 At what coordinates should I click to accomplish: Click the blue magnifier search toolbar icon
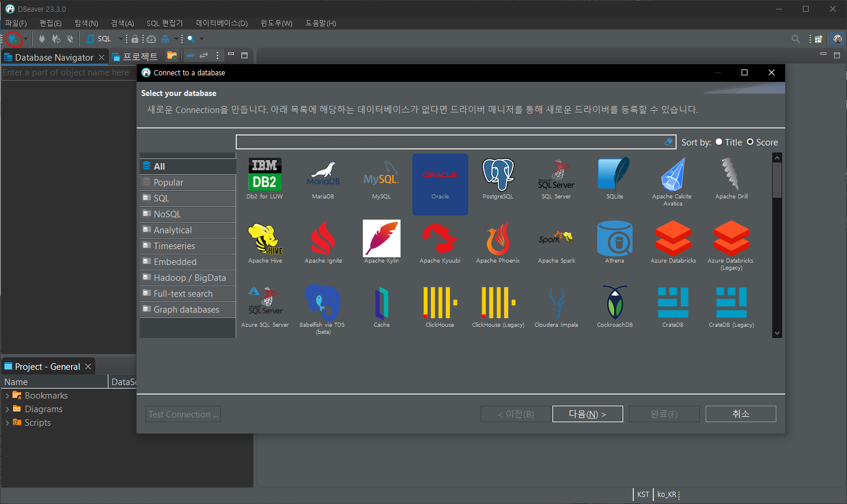point(191,39)
